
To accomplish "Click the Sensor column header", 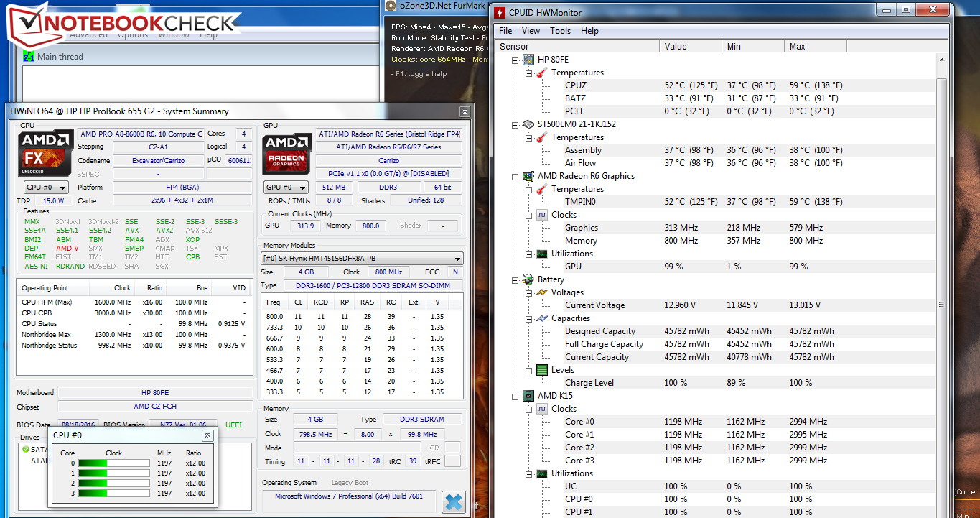I will pyautogui.click(x=578, y=47).
